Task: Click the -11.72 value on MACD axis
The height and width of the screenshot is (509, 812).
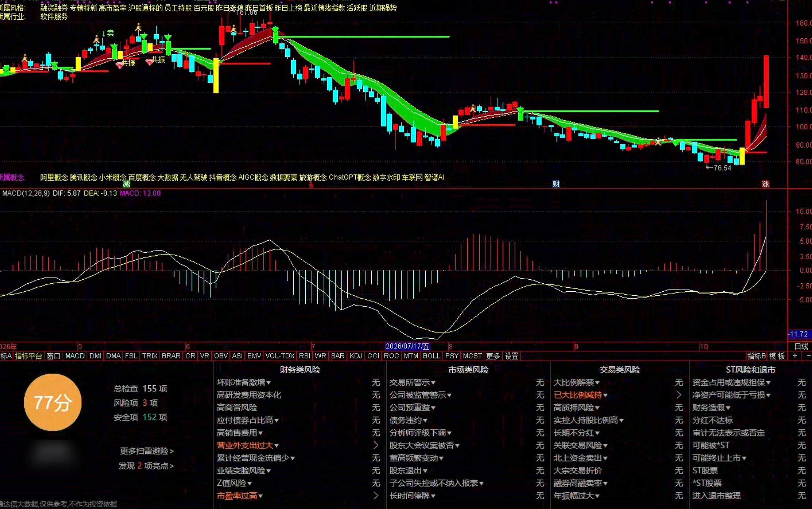Action: [x=799, y=334]
